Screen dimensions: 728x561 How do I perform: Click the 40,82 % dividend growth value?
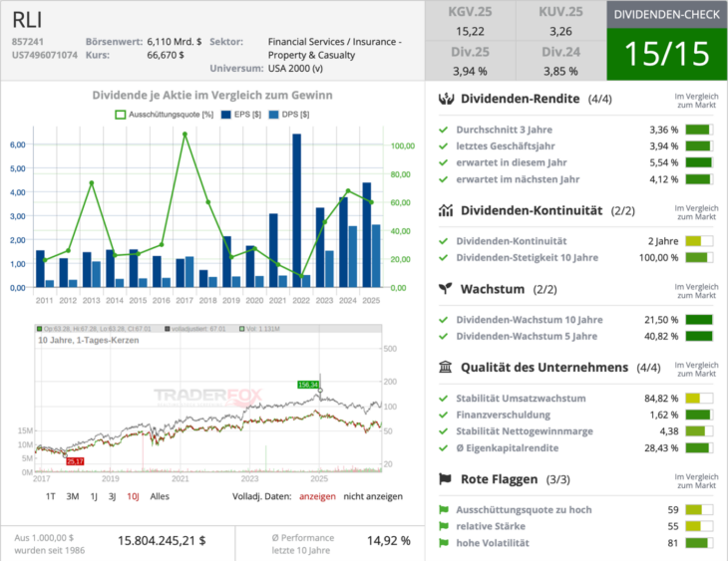[x=661, y=337]
